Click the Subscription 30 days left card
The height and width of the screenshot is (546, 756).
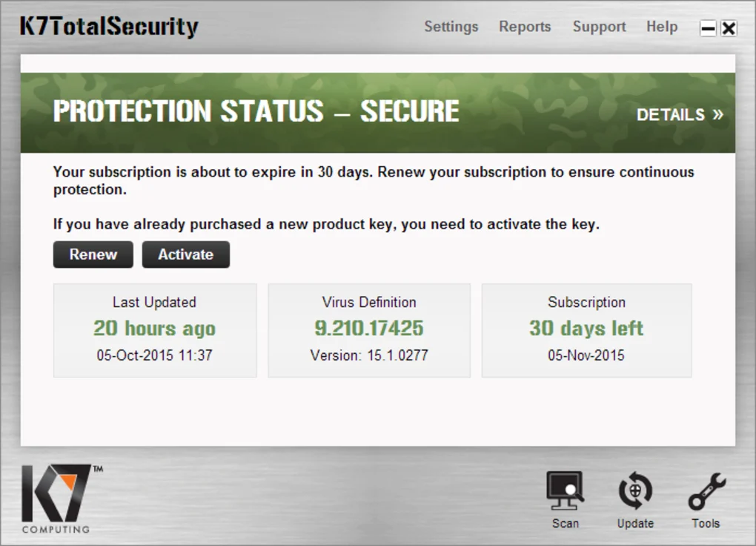586,329
